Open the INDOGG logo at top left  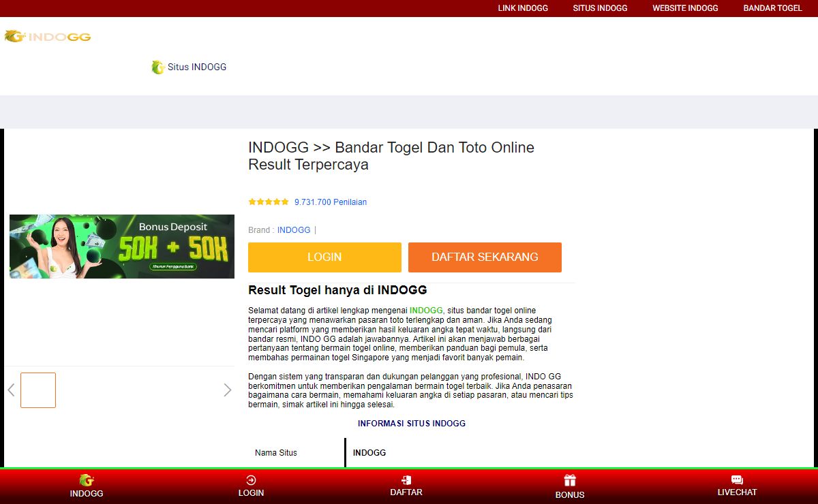47,37
